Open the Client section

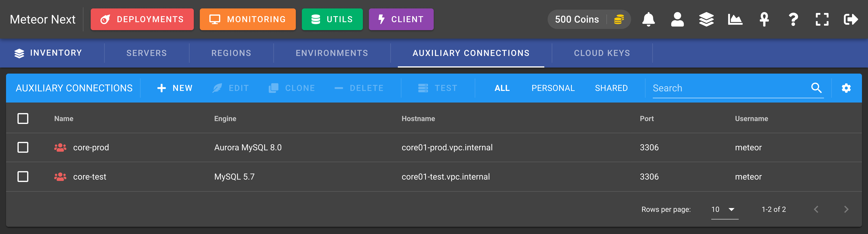[x=401, y=19]
